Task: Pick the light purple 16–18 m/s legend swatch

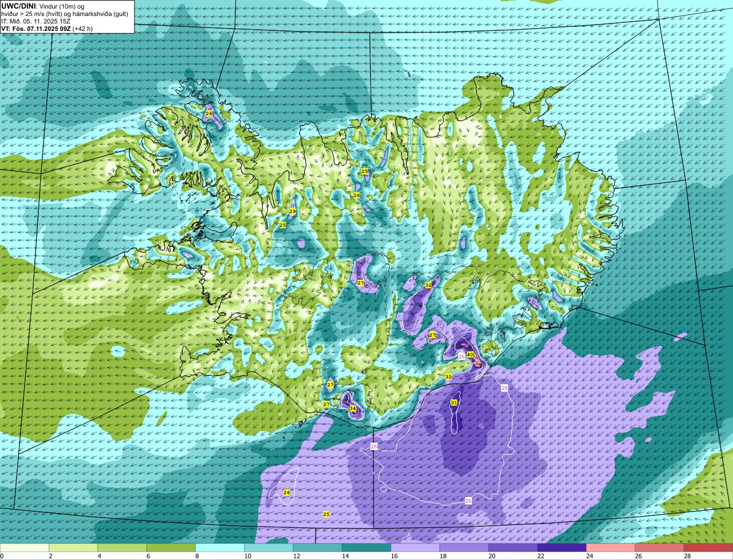Action: [415, 548]
